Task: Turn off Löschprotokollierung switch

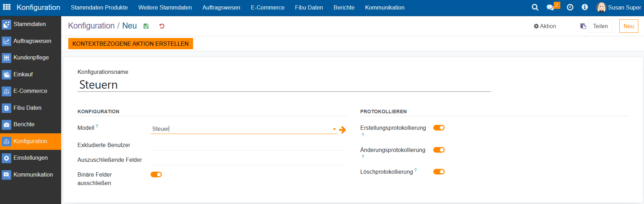Action: coord(439,172)
